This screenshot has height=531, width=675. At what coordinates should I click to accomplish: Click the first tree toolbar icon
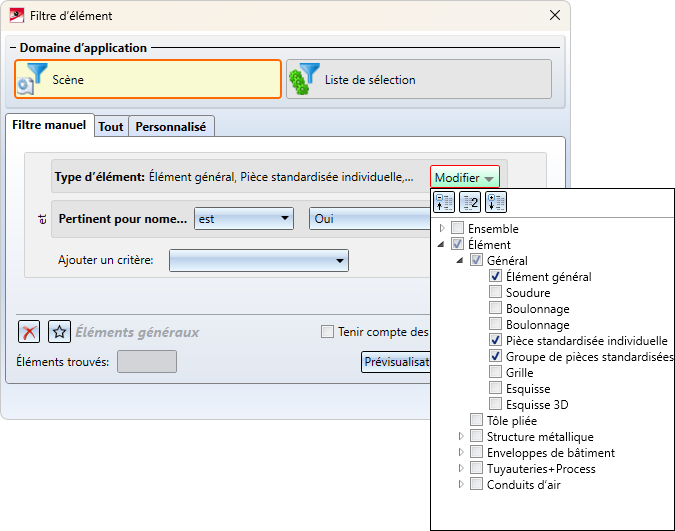coord(445,202)
